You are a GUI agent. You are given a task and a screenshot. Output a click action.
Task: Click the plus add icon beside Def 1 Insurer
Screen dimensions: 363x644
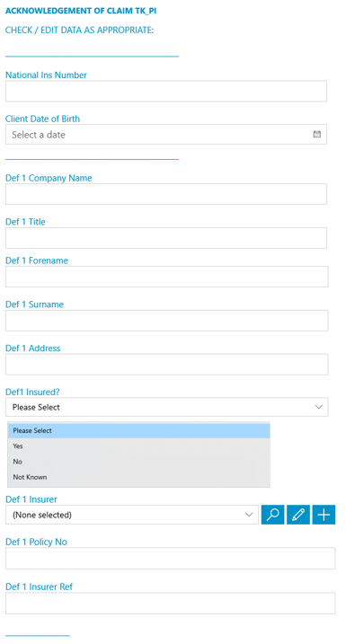coord(323,515)
